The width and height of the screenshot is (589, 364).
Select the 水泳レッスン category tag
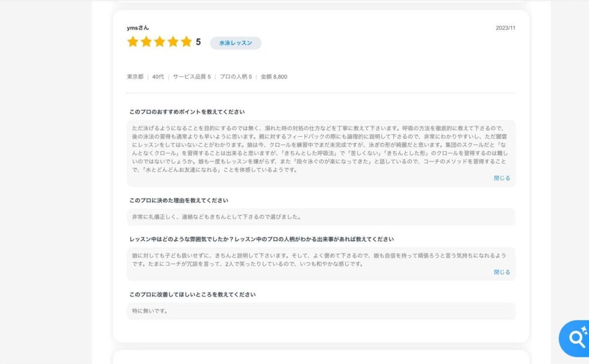tap(235, 43)
